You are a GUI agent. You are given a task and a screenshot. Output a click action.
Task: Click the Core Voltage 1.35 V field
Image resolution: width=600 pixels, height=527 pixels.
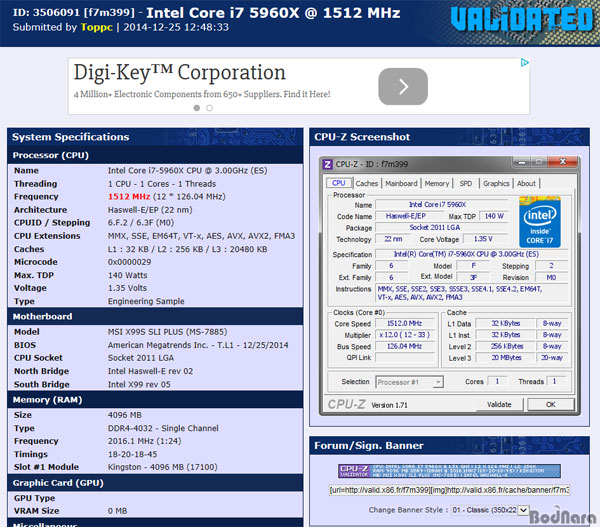point(484,239)
